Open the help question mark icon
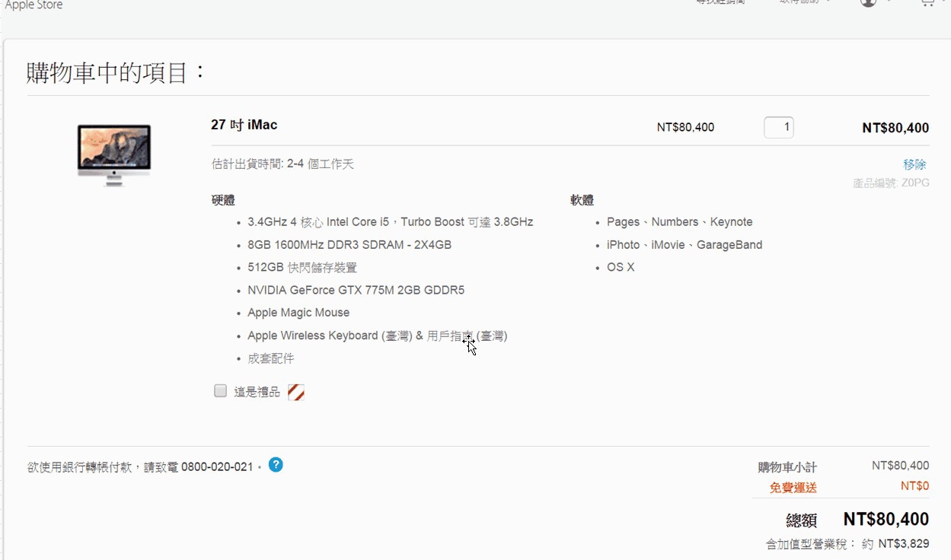 click(276, 464)
